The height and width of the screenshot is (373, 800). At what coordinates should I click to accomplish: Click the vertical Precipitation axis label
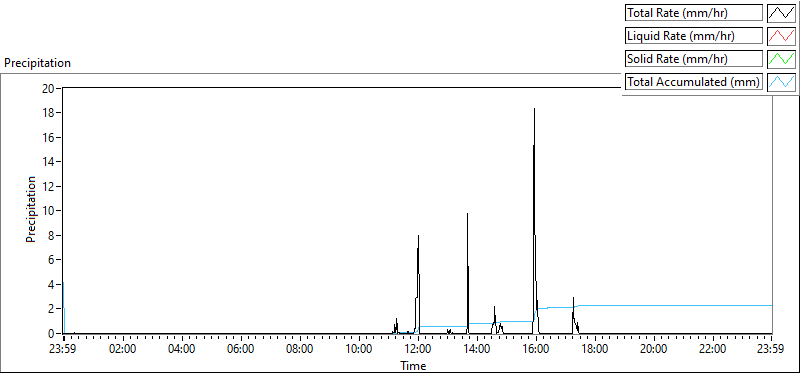(x=32, y=209)
